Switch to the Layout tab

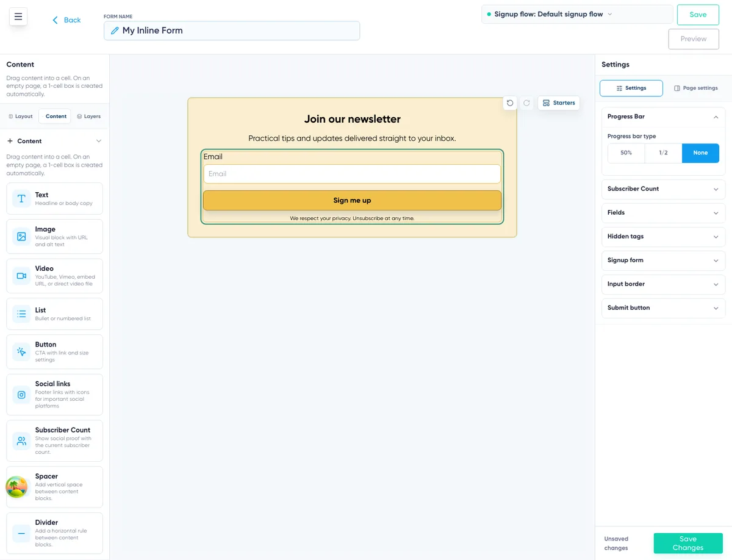(21, 116)
